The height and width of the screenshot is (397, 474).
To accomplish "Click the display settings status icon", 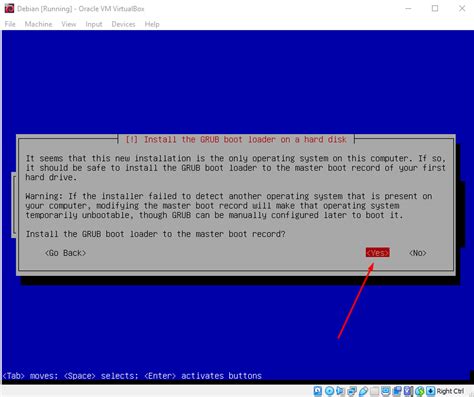I will 386,391.
